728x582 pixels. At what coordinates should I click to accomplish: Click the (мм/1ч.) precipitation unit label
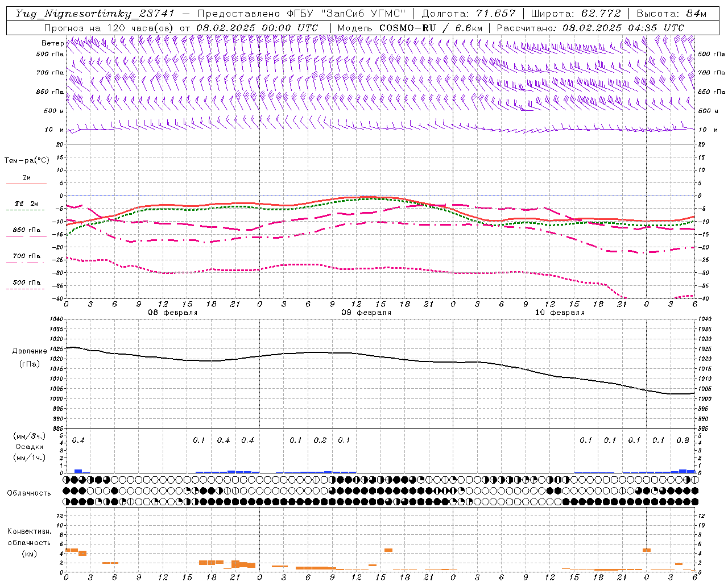click(x=29, y=457)
